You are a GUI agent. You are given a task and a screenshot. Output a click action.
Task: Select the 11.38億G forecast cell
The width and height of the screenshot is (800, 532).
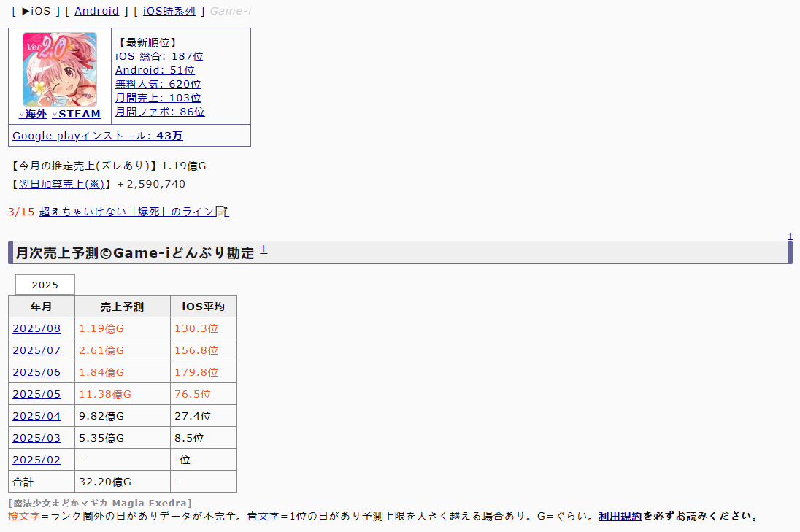coord(123,394)
